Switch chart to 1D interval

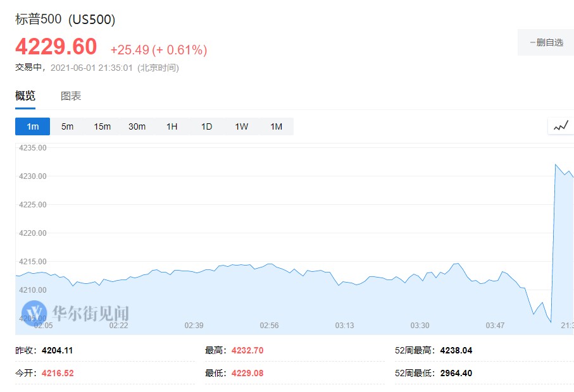206,126
